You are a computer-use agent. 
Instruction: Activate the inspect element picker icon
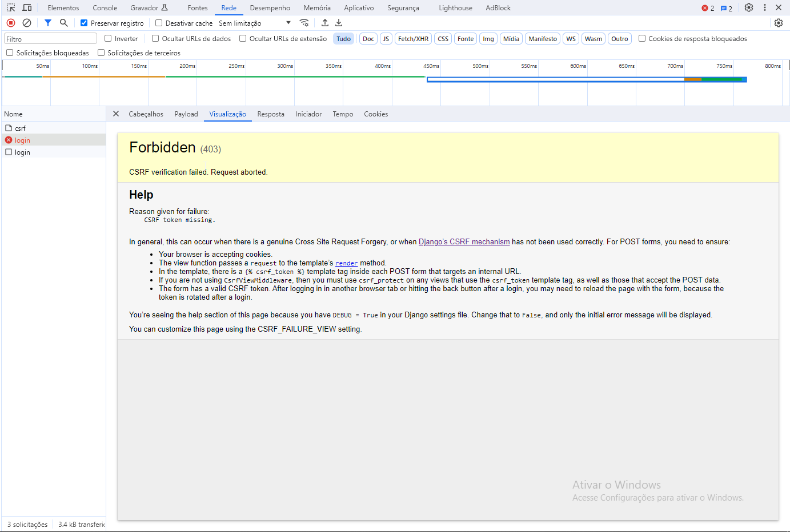point(11,8)
